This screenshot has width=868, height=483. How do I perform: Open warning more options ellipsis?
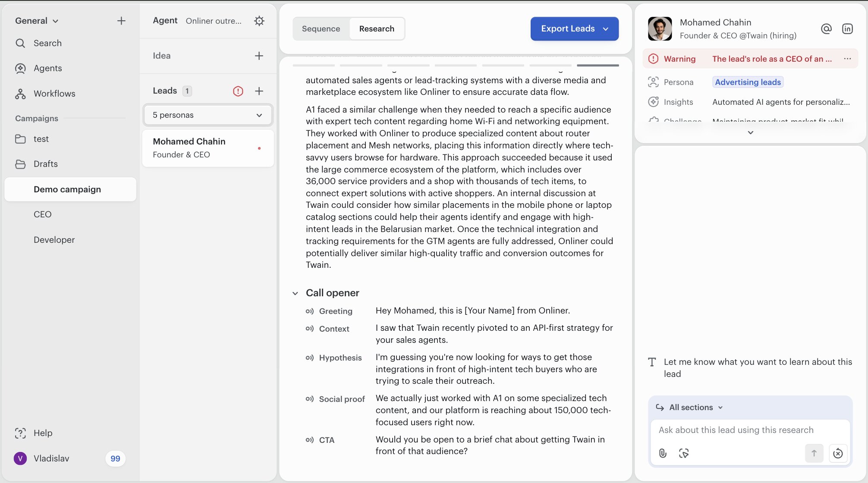[847, 59]
